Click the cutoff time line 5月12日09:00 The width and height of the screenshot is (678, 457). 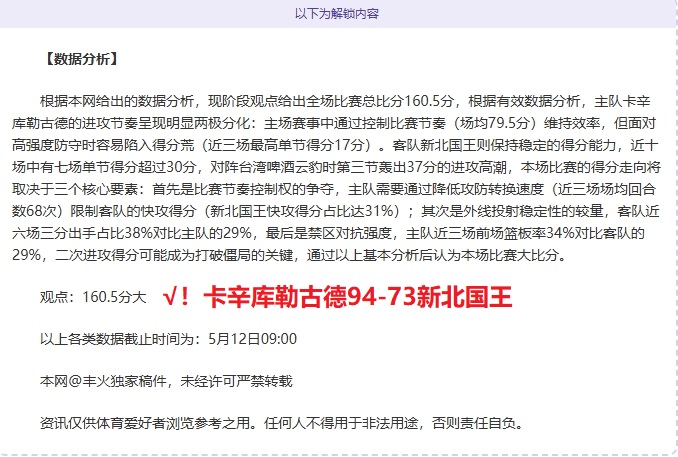click(168, 339)
